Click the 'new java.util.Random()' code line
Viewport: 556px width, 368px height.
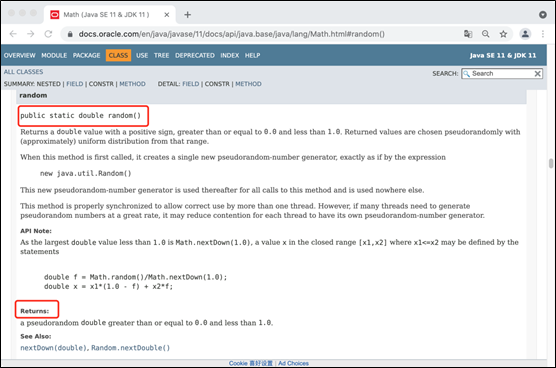click(85, 173)
